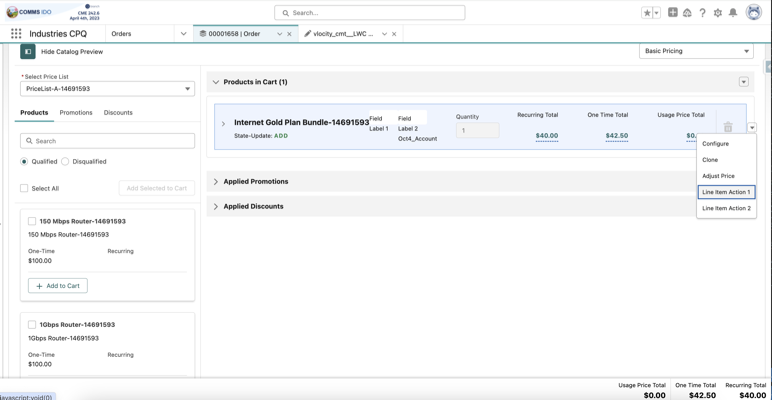The image size is (772, 400).
Task: Click the $40.00 Recurring Total link
Action: point(547,135)
